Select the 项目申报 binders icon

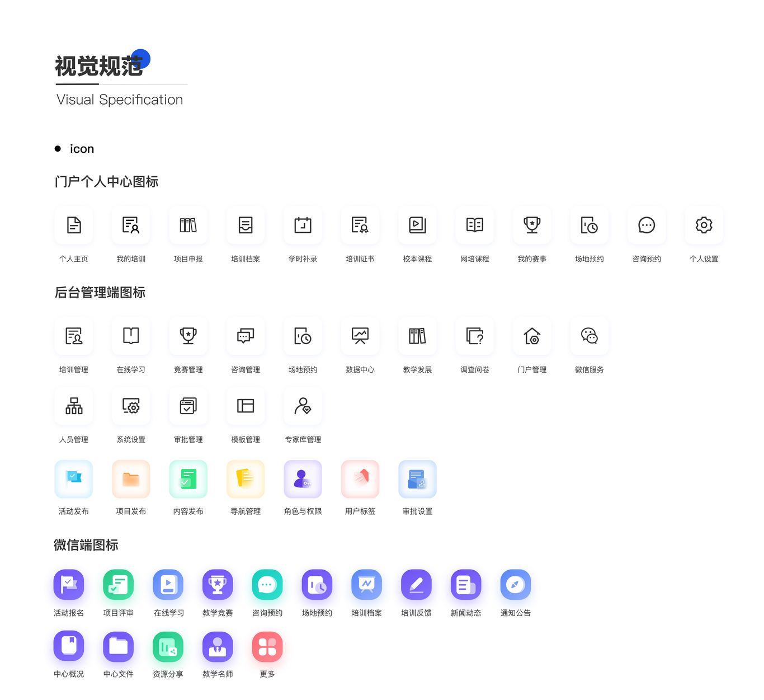[188, 225]
